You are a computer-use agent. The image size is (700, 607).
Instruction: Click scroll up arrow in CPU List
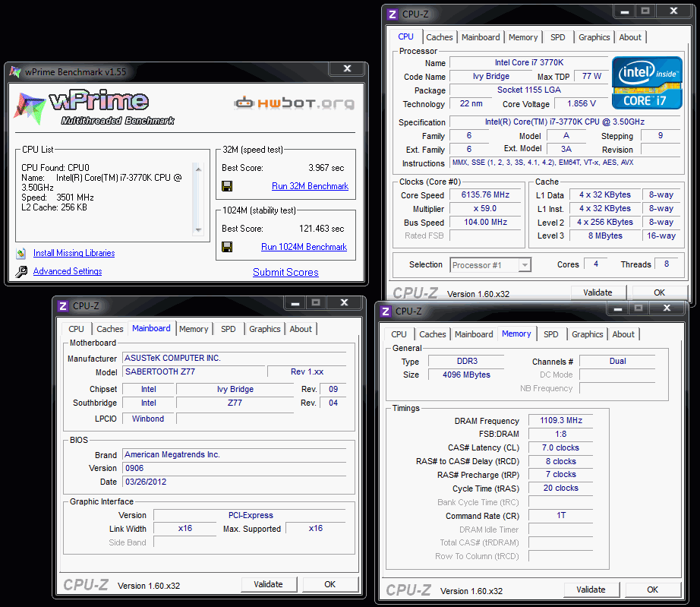(198, 169)
